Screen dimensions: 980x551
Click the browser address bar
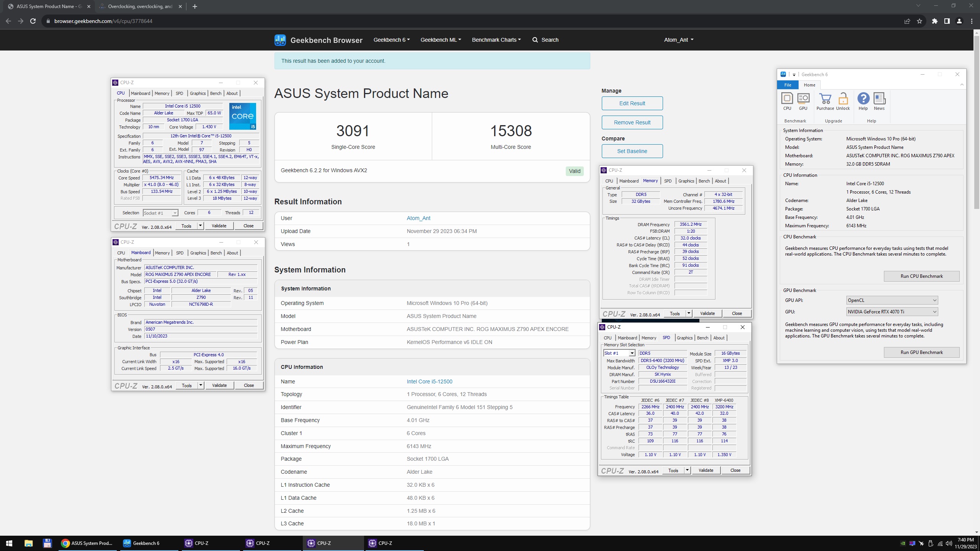pos(471,21)
